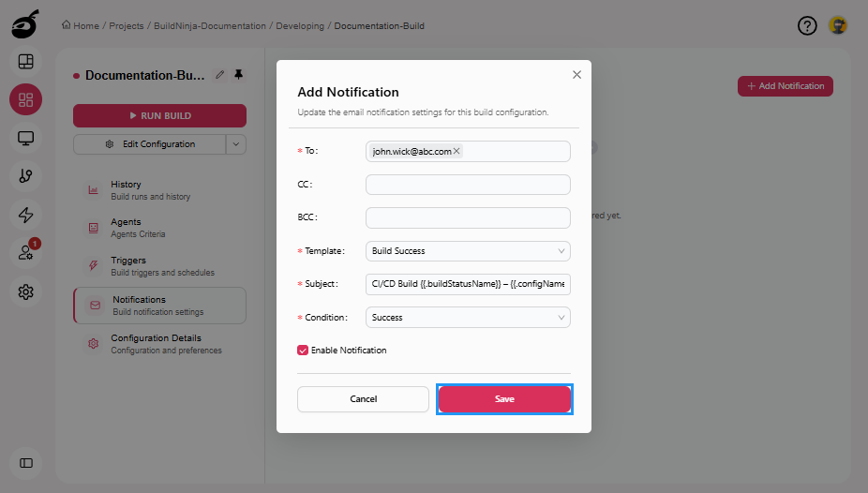Open Configuration Details menu item
This screenshot has width=868, height=493.
coord(159,344)
